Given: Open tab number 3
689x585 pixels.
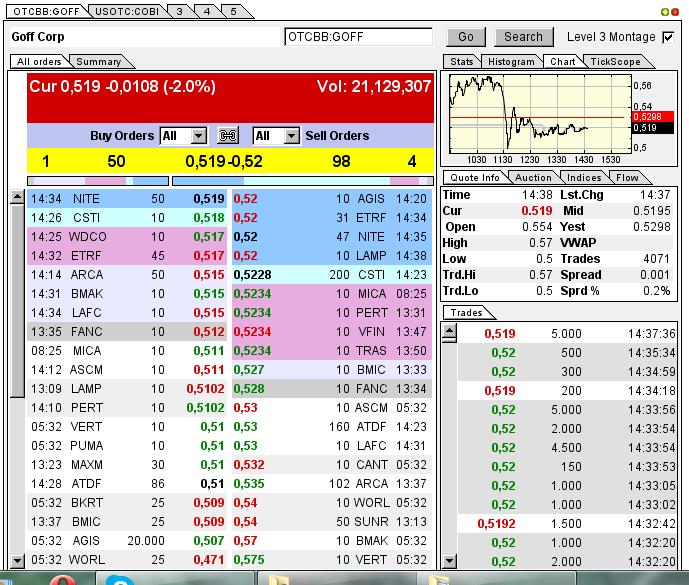Looking at the screenshot, I should tap(180, 11).
